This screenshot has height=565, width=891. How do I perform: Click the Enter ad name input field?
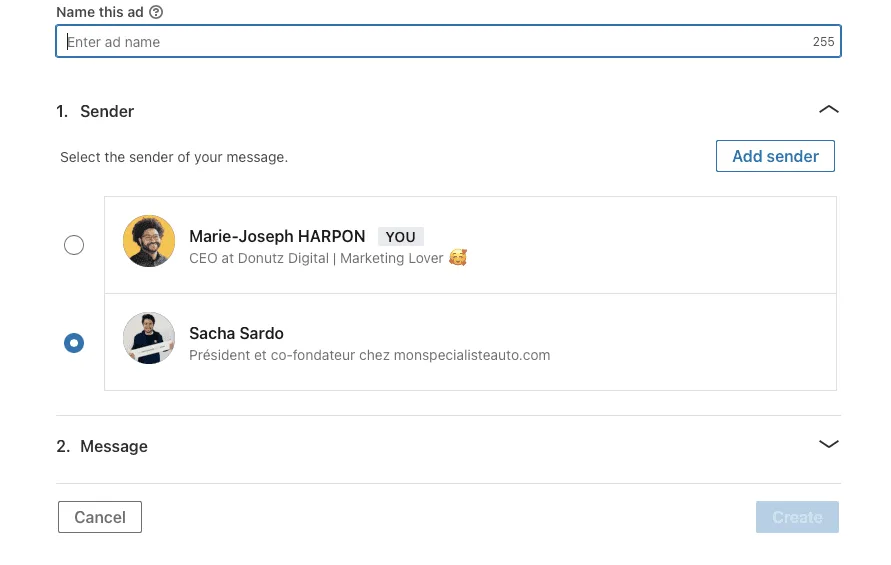[448, 41]
